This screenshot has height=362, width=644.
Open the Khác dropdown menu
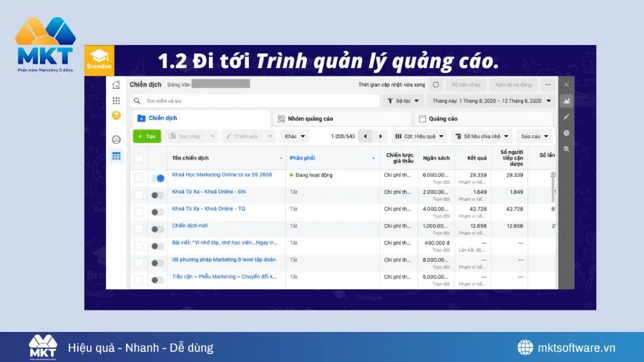pos(295,136)
